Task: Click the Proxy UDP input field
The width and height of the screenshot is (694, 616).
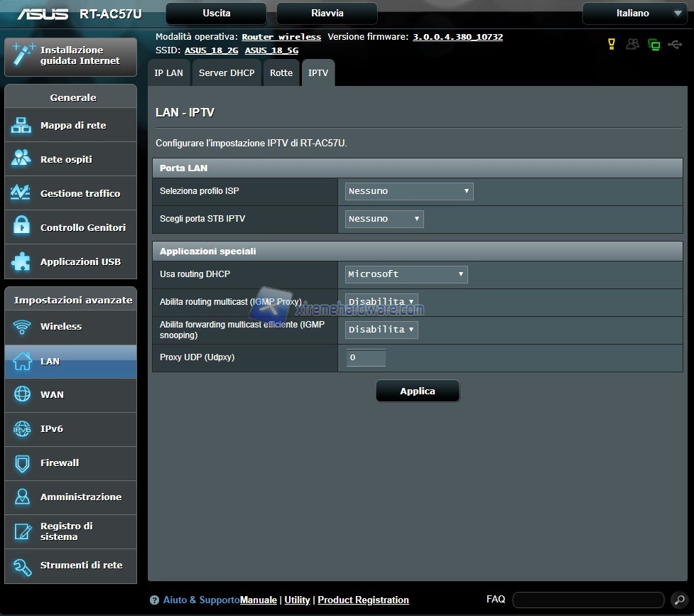Action: coord(366,357)
